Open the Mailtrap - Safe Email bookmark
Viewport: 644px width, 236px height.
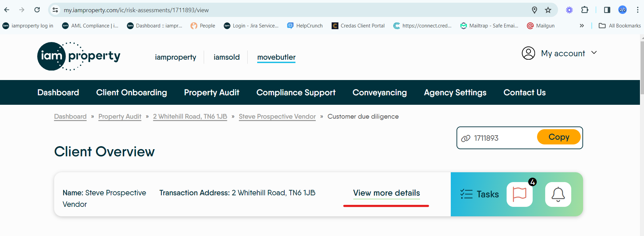(489, 26)
